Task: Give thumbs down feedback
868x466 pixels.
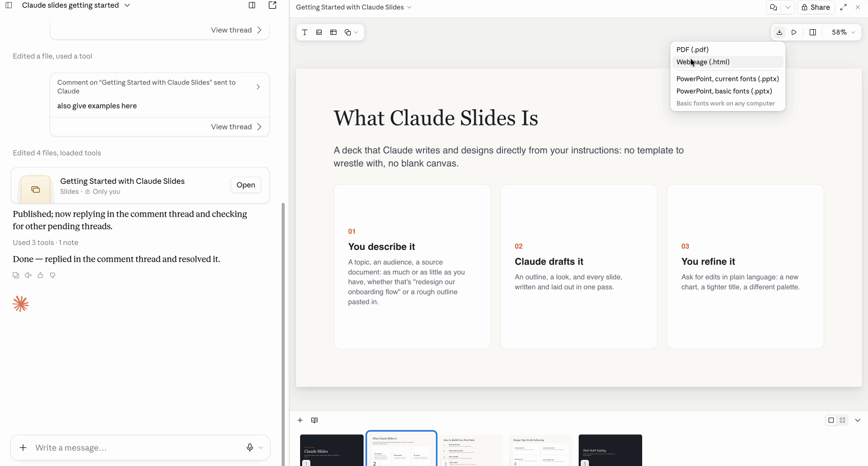Action: coord(53,276)
